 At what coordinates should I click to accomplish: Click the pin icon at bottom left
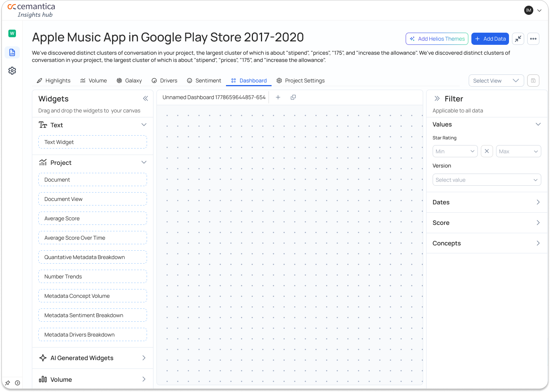pos(8,383)
